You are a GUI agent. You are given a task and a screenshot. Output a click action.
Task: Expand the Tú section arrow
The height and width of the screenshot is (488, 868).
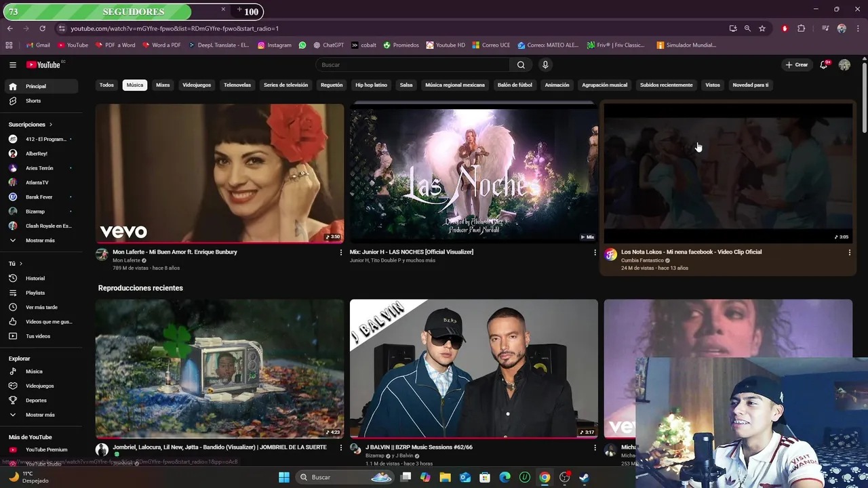click(x=21, y=264)
